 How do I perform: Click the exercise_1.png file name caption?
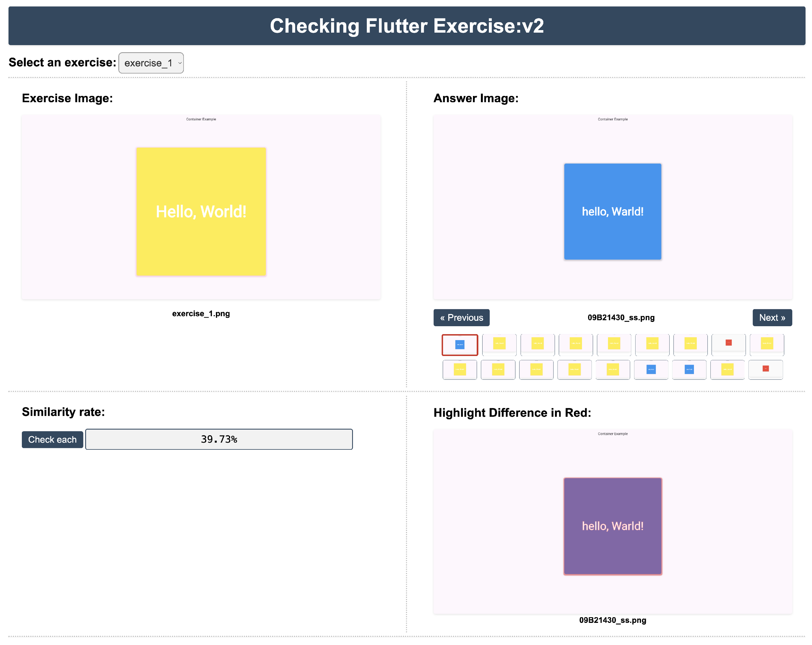pos(201,313)
